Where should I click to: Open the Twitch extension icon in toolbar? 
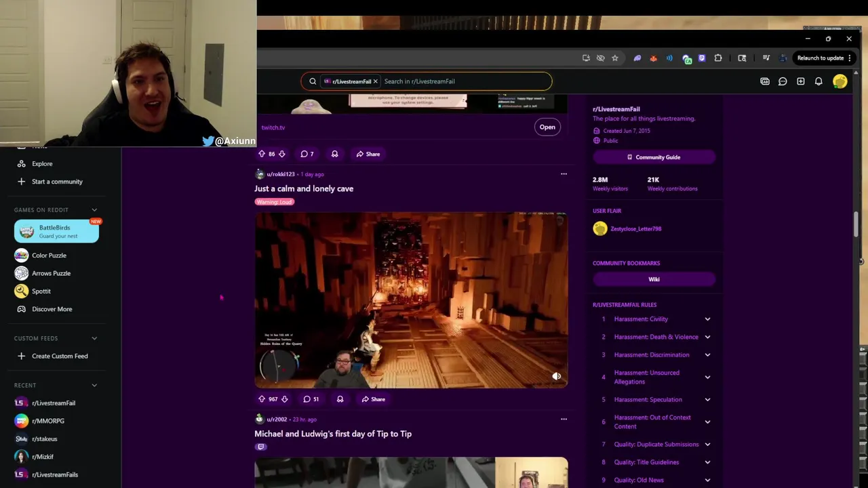702,58
